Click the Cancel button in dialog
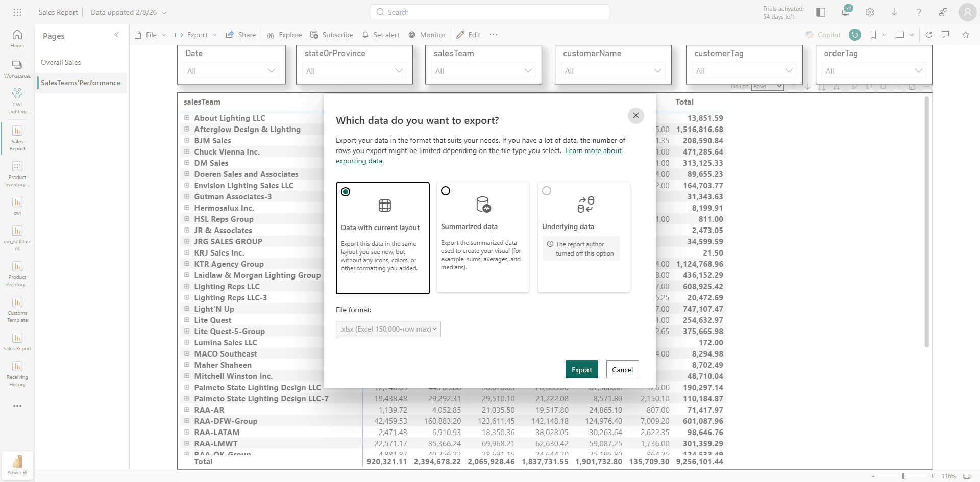Viewport: 980px width, 482px height. (x=622, y=370)
